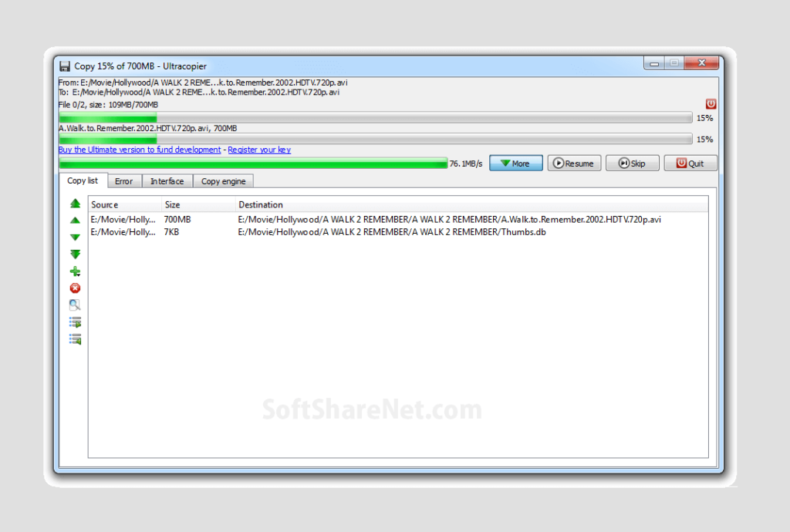
Task: Move selected item up one position
Action: 75,221
